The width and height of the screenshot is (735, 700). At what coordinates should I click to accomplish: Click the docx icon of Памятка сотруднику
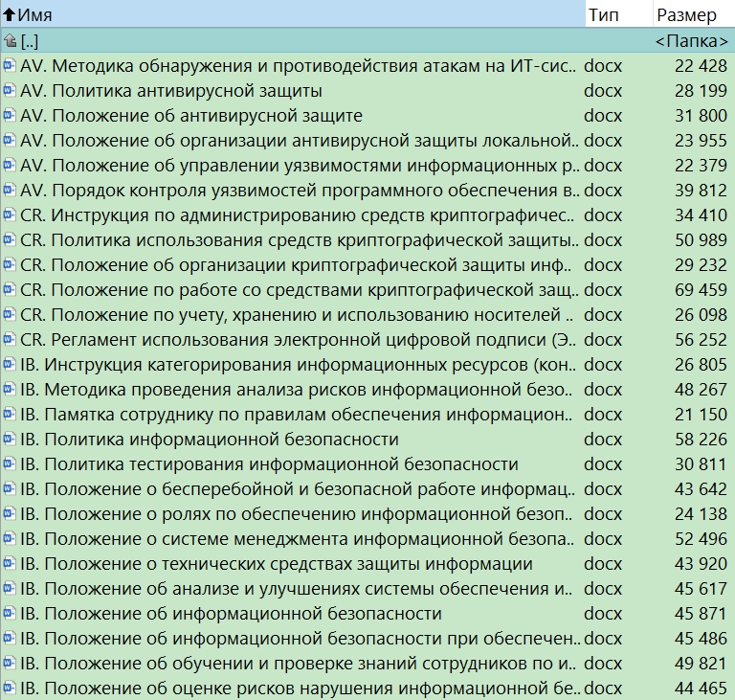[x=10, y=414]
